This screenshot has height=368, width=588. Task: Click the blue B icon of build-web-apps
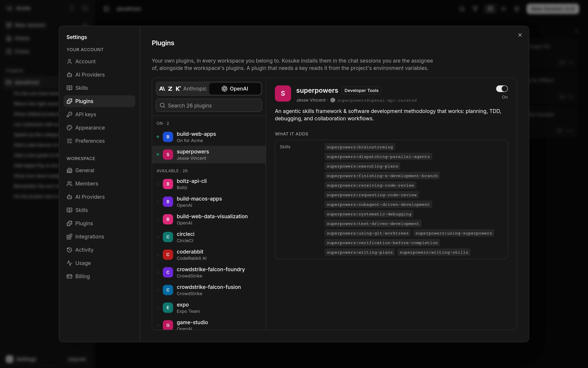[168, 137]
